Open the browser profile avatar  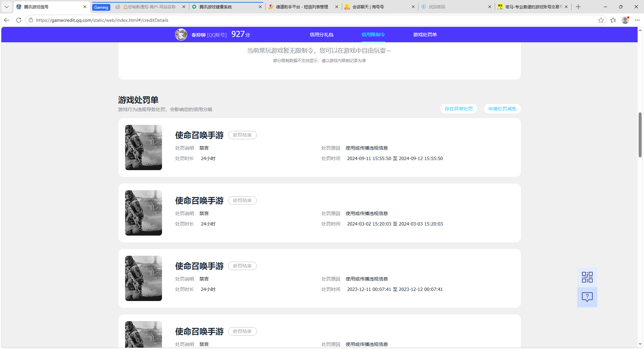(x=625, y=20)
